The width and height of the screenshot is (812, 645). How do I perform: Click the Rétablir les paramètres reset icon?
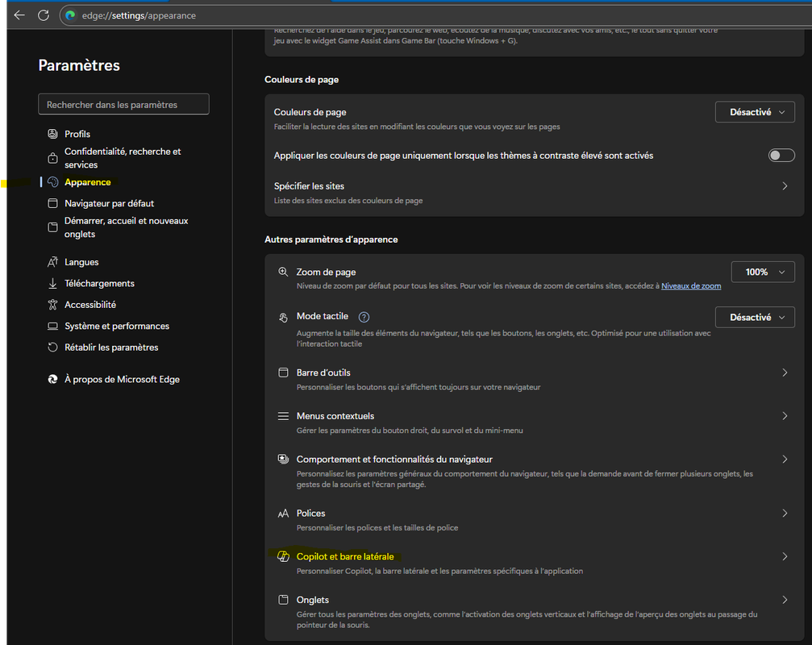tap(52, 347)
